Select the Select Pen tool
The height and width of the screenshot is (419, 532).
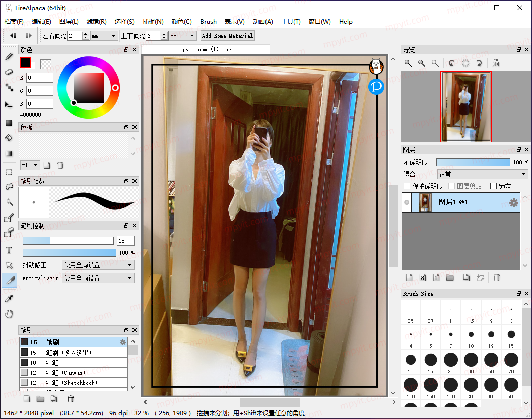pos(9,218)
